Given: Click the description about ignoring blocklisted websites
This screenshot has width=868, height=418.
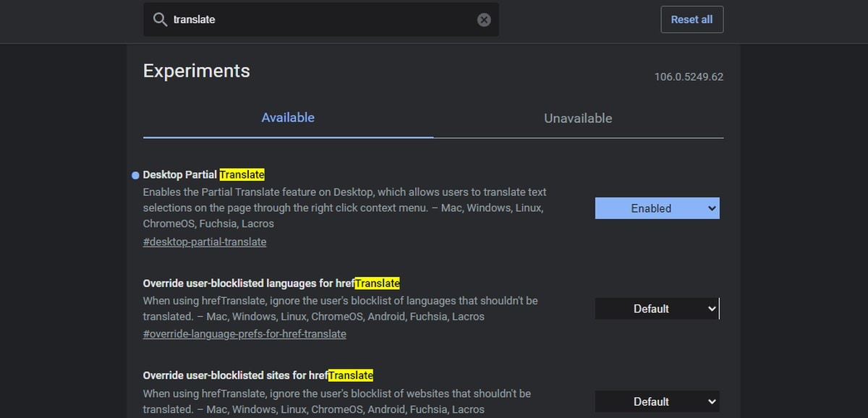Looking at the screenshot, I should click(336, 401).
